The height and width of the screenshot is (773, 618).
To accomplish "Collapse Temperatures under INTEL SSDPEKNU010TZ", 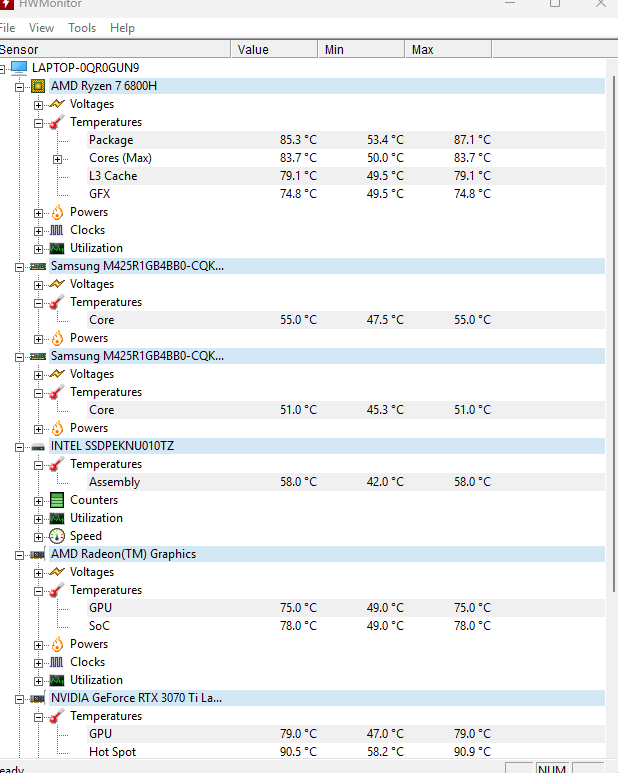I will [38, 465].
